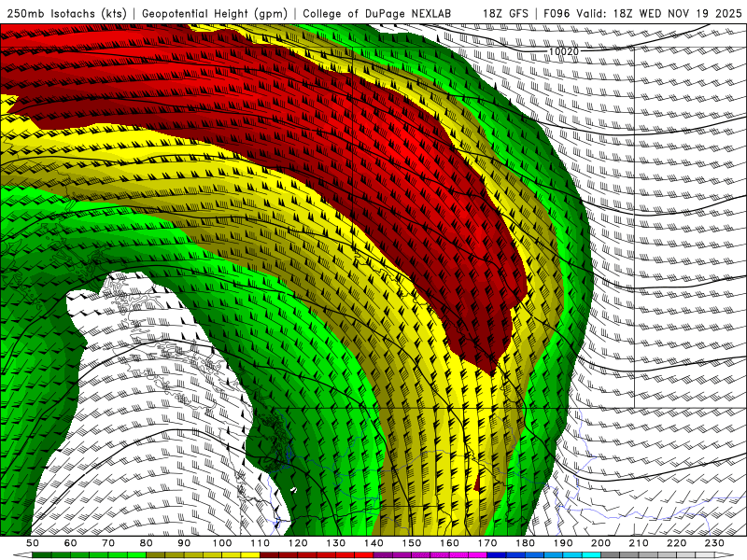This screenshot has height=560, width=747.
Task: Click the '50' colorbar scale label
Action: coord(33,543)
